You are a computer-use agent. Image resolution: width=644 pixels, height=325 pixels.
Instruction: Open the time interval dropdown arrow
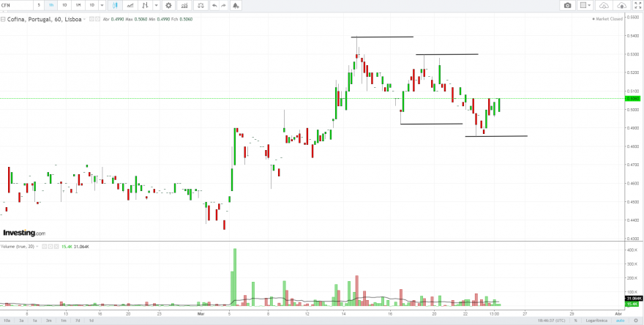[x=102, y=5]
